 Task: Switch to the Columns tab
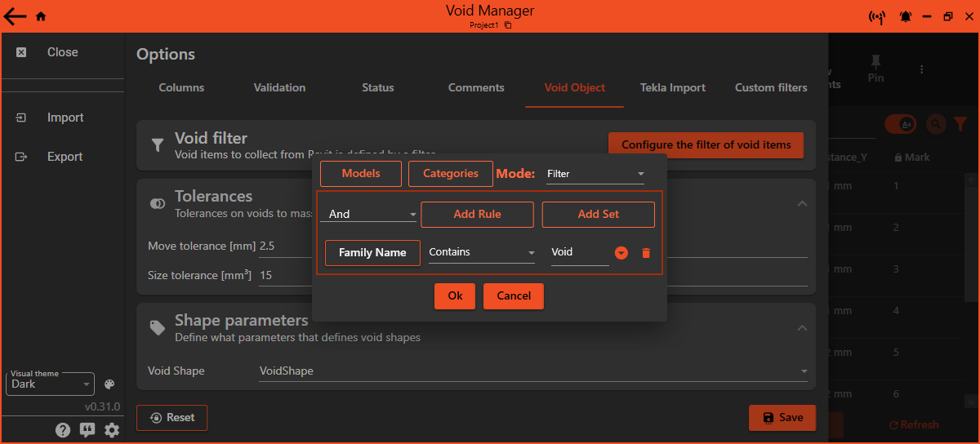point(181,87)
